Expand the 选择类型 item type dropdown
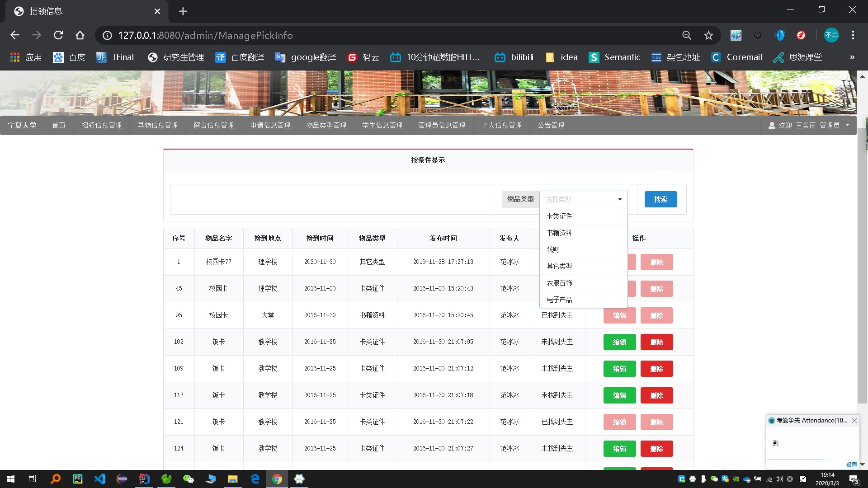This screenshot has height=488, width=868. pyautogui.click(x=583, y=199)
